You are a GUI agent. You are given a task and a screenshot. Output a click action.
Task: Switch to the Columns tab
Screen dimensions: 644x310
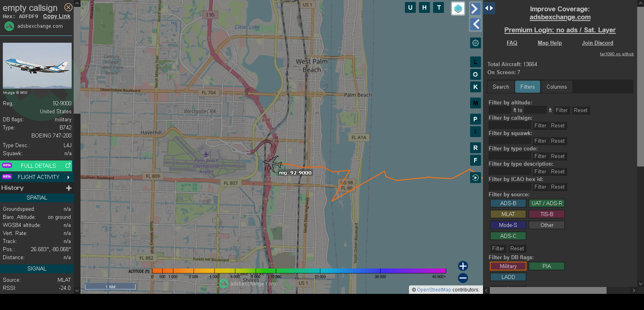click(x=557, y=87)
